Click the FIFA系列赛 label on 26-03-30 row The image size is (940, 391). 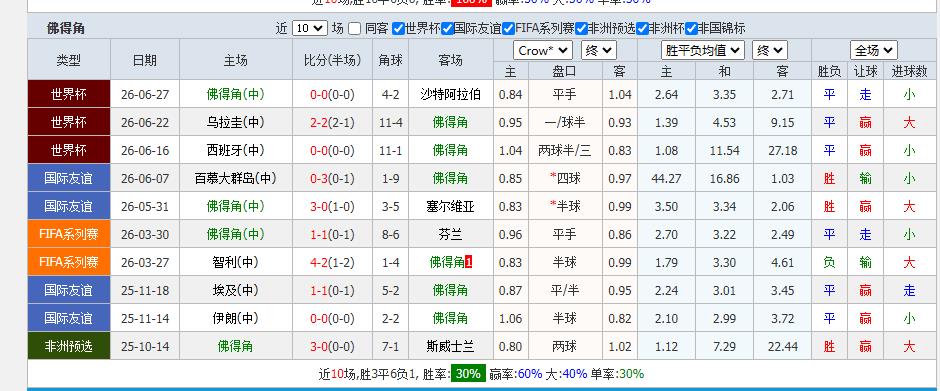point(69,234)
